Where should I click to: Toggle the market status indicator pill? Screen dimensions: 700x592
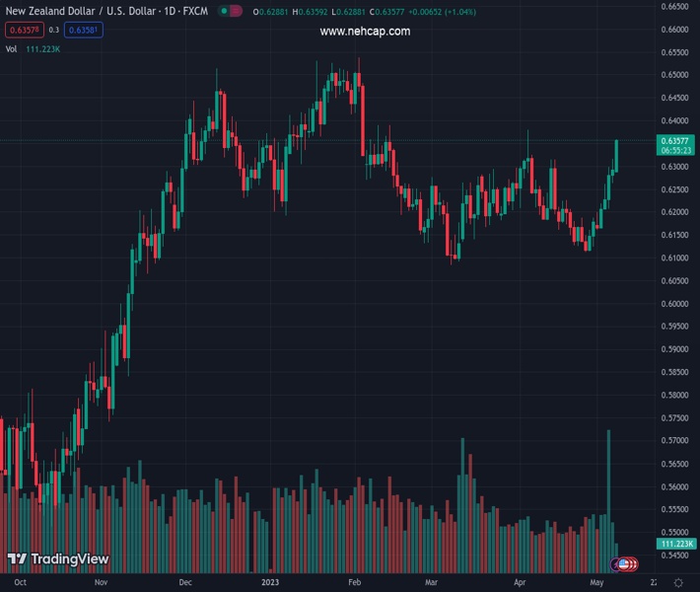229,12
